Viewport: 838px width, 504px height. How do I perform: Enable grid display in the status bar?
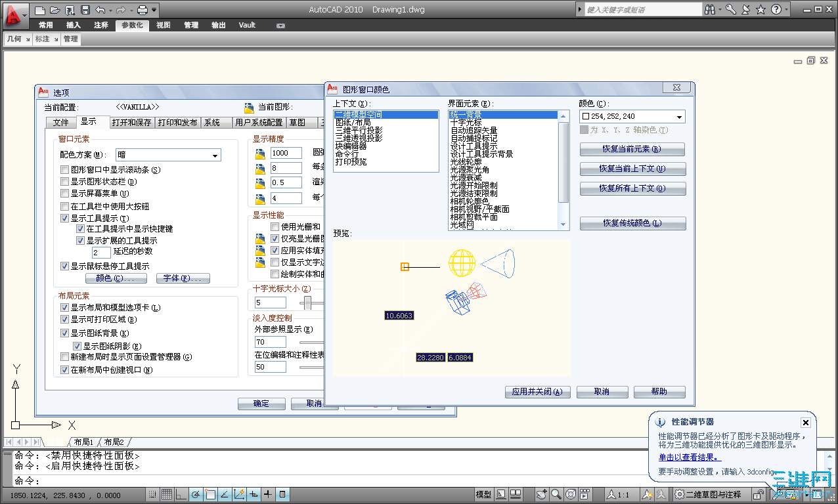click(x=167, y=494)
